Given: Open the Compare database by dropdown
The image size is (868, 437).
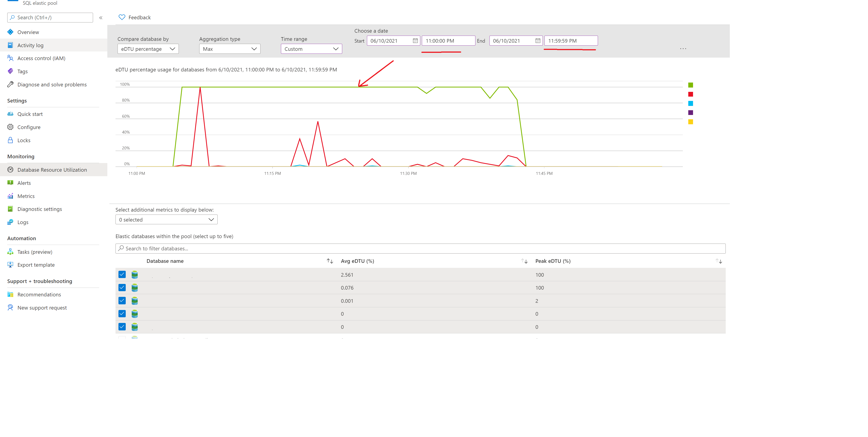Looking at the screenshot, I should tap(148, 49).
